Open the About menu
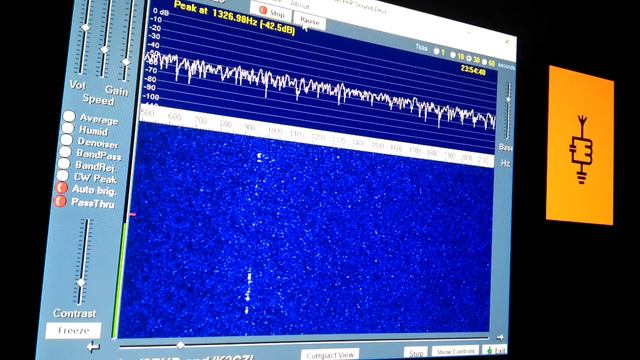Image resolution: width=640 pixels, height=360 pixels. [300, 5]
